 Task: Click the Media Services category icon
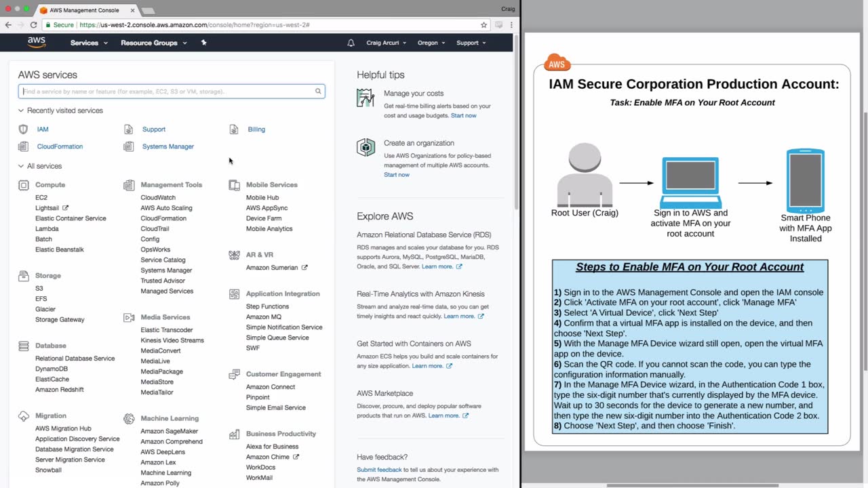(x=129, y=317)
